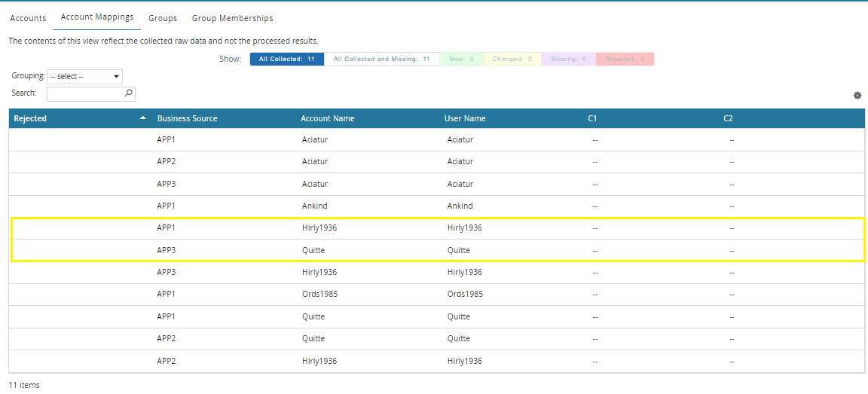868x394 pixels.
Task: Open the Ankind user name link
Action: pyautogui.click(x=460, y=206)
